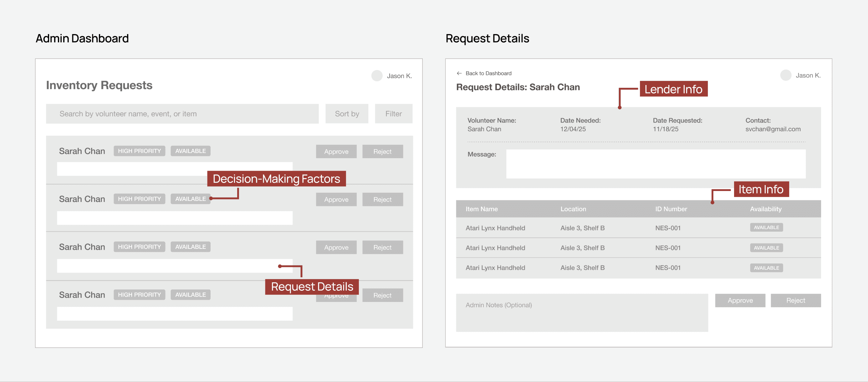Click the back arrow icon near Back to Dashboard
The width and height of the screenshot is (868, 382).
click(x=459, y=73)
